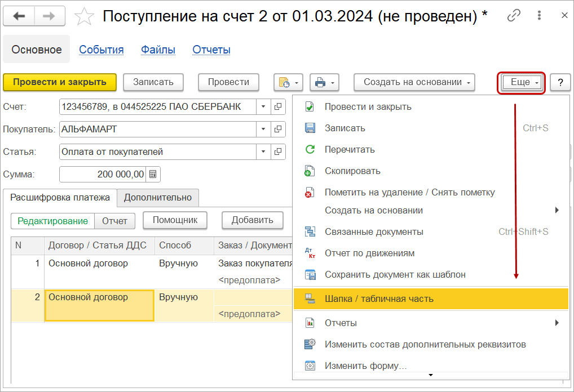The width and height of the screenshot is (574, 392).
Task: Click Вручную cell in row 1
Action: 184,271
